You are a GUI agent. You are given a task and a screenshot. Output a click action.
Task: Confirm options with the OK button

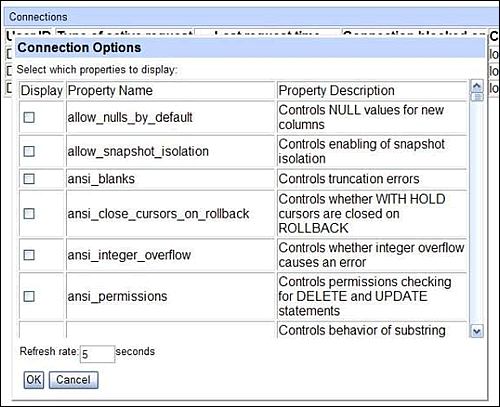click(34, 380)
